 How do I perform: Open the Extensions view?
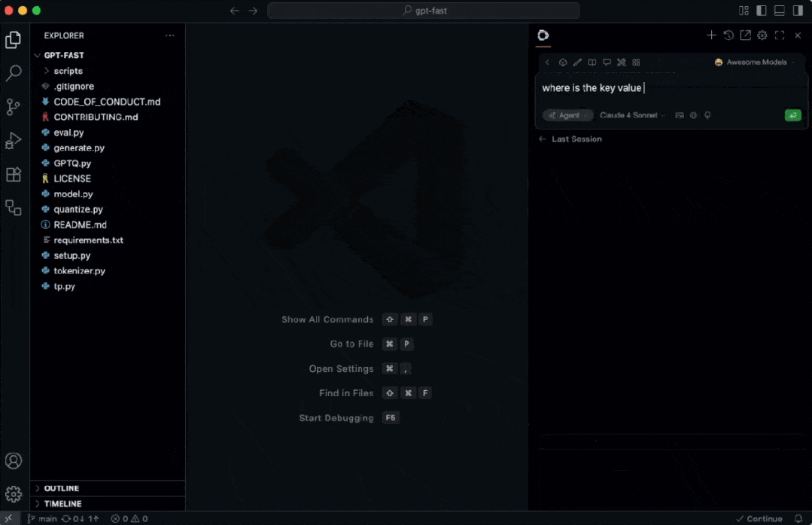[14, 174]
